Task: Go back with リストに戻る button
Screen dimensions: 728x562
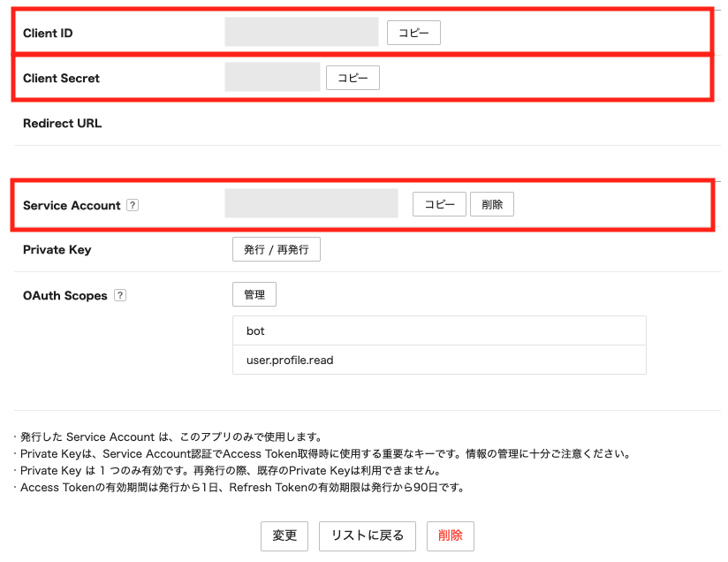Action: tap(367, 535)
